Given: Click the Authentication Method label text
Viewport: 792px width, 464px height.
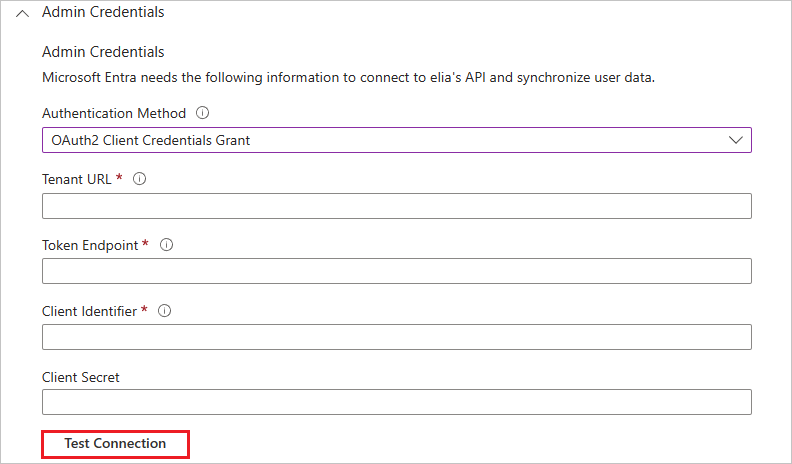Looking at the screenshot, I should (114, 113).
